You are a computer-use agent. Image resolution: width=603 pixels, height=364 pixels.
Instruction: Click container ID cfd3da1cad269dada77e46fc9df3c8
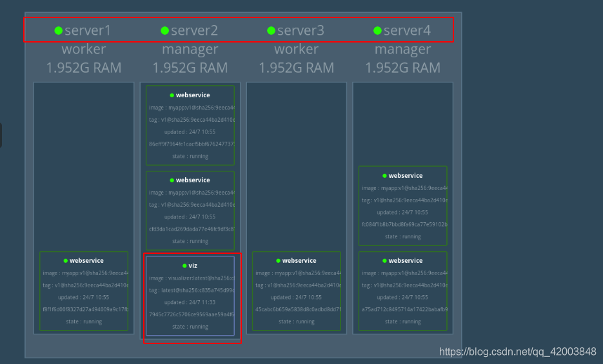click(192, 229)
